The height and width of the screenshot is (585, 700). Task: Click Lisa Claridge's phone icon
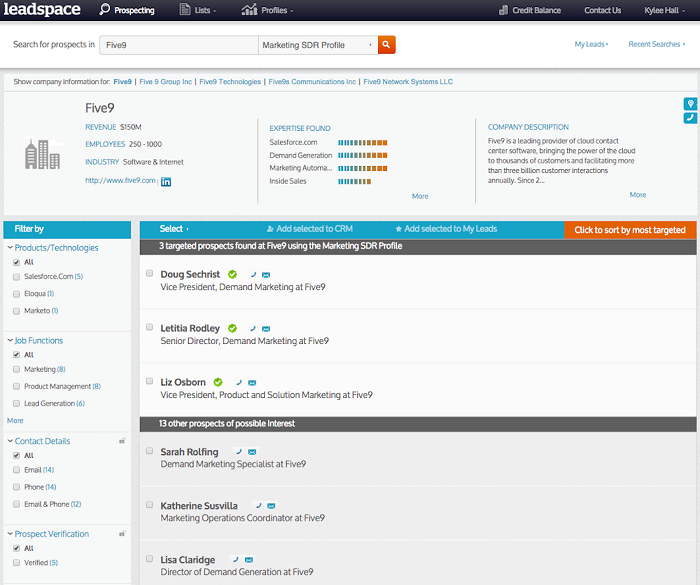point(236,560)
